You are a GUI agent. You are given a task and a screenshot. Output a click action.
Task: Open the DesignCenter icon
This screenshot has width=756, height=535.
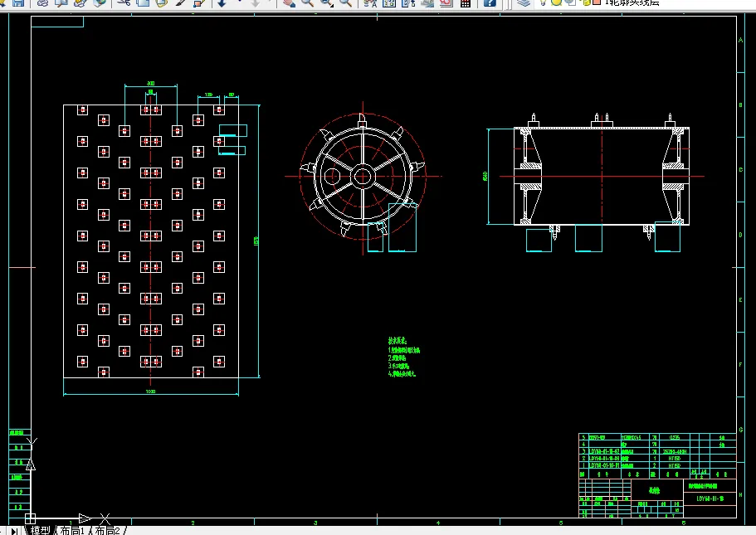389,2
